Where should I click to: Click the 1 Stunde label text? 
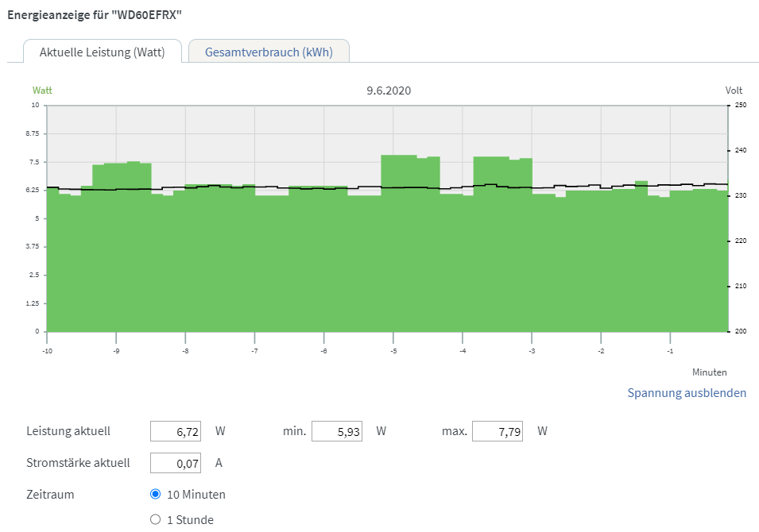(190, 520)
